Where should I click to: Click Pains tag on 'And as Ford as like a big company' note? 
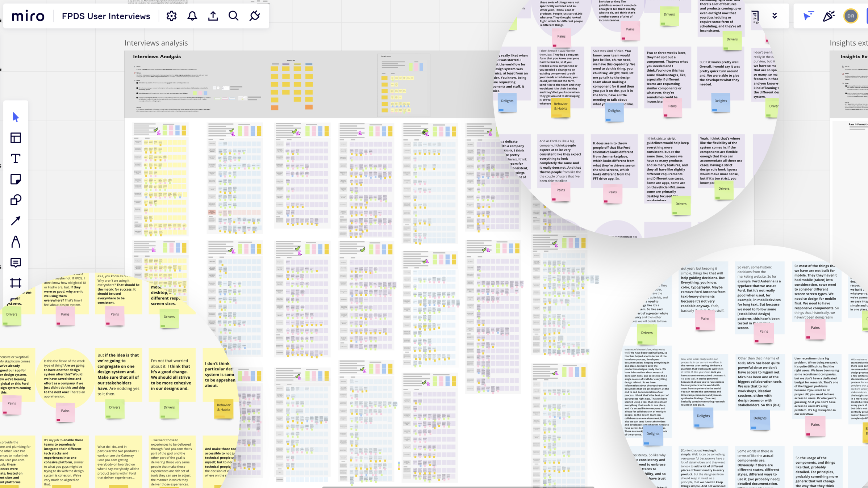point(560,192)
